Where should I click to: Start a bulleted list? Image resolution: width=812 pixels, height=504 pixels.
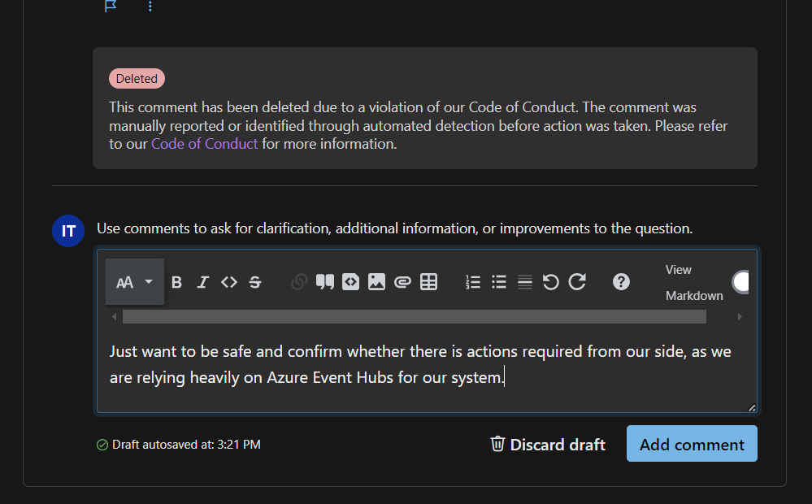click(499, 282)
